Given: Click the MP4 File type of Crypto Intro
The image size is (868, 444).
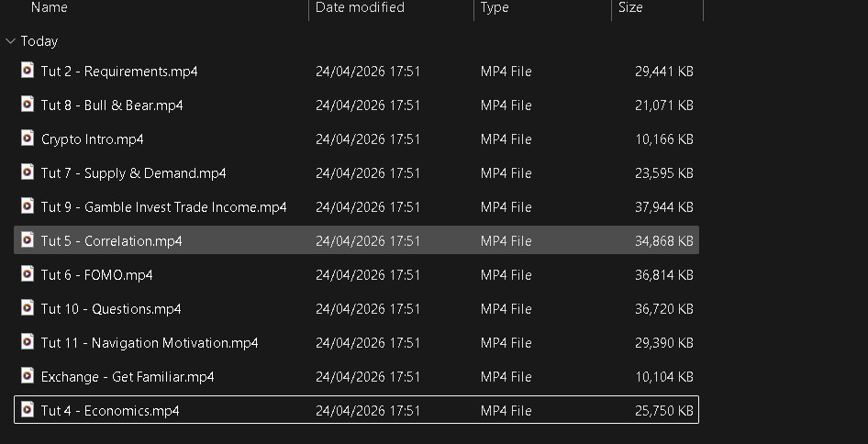Looking at the screenshot, I should [506, 139].
